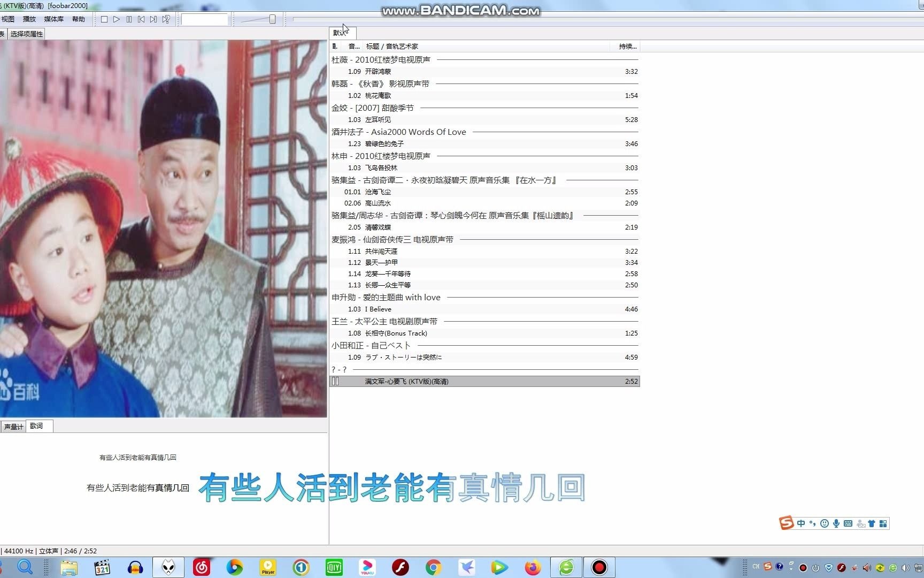Skip to the next track
Screen dimensions: 924x578
[x=153, y=19]
